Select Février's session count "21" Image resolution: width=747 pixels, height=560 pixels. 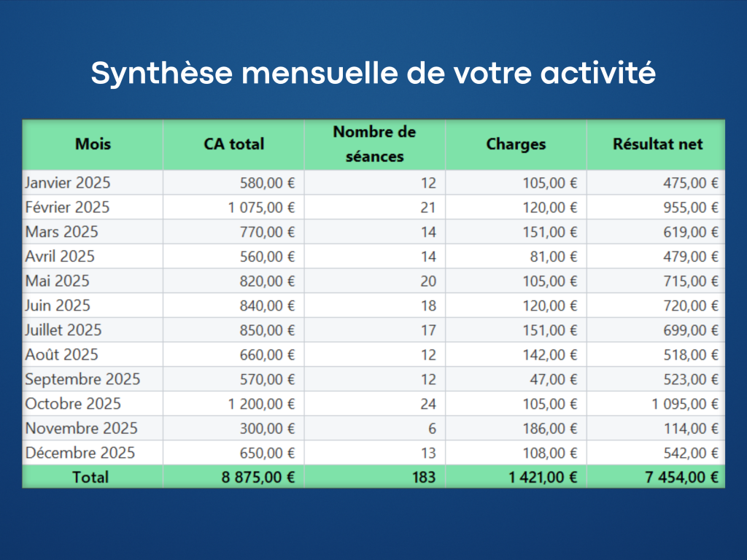click(427, 208)
